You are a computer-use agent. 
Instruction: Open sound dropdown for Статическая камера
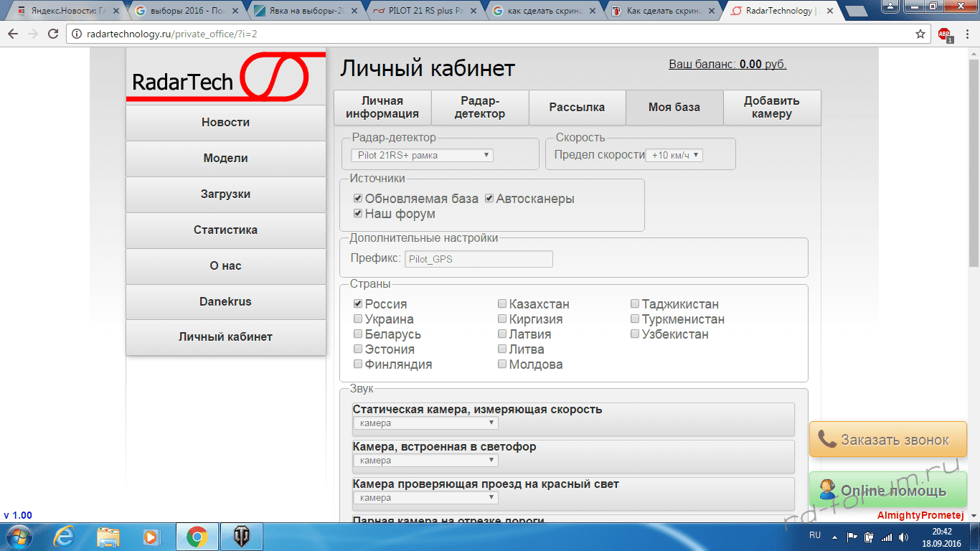[425, 423]
